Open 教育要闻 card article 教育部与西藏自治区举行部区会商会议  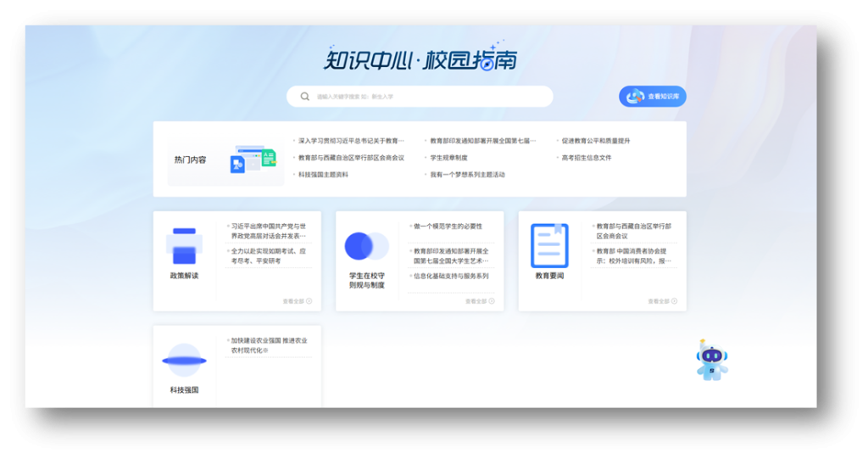click(x=634, y=231)
